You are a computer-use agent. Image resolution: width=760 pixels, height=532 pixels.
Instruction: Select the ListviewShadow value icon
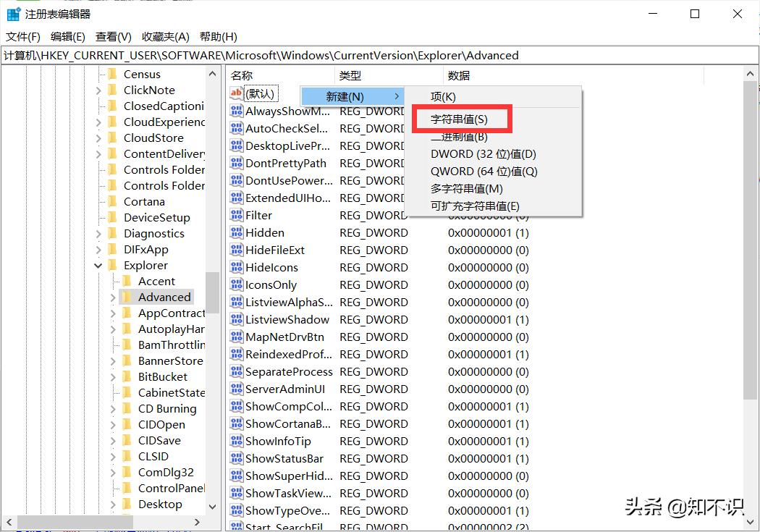point(237,319)
